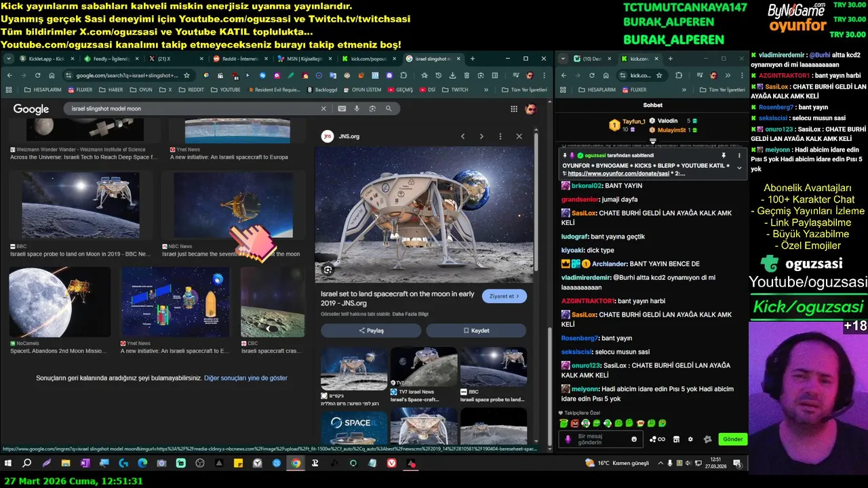868x488 pixels.
Task: Open the Google apps grid
Action: 514,109
